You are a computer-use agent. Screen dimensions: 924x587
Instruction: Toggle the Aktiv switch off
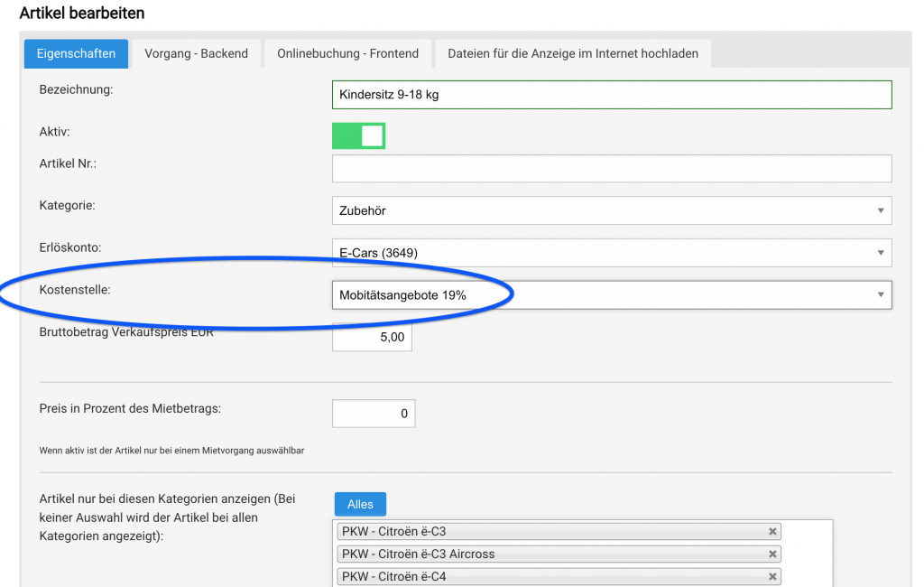(x=358, y=135)
